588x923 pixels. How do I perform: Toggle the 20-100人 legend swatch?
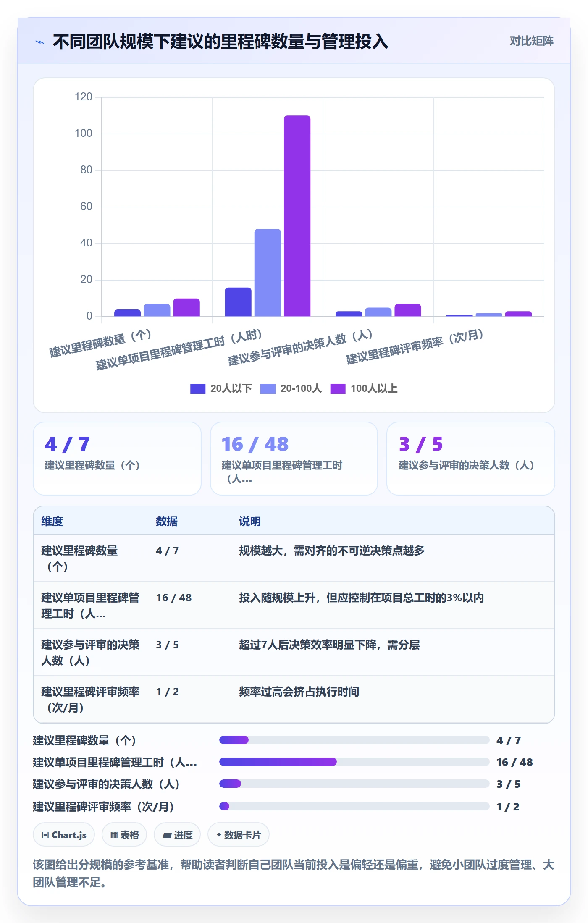pyautogui.click(x=268, y=388)
